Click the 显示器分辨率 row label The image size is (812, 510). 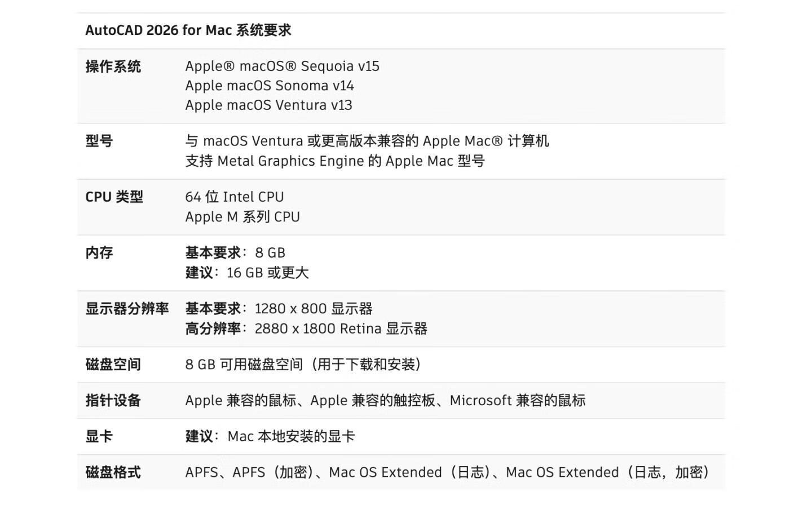pos(127,309)
